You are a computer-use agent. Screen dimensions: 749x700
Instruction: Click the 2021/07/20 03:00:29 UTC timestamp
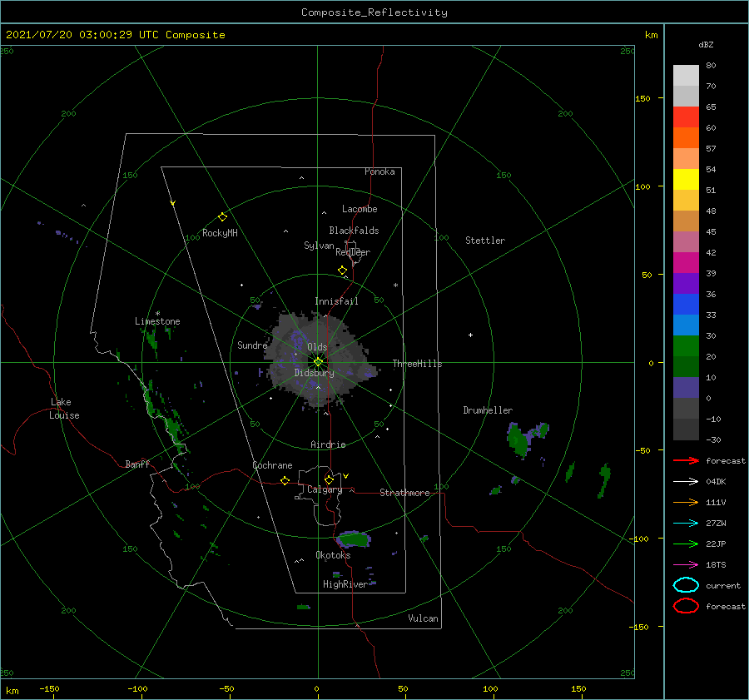tap(82, 35)
